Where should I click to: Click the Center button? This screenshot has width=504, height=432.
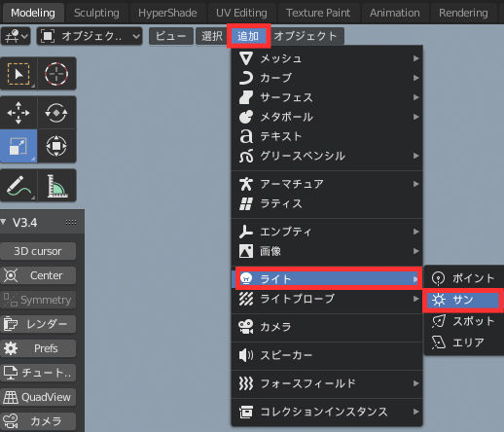coord(38,275)
